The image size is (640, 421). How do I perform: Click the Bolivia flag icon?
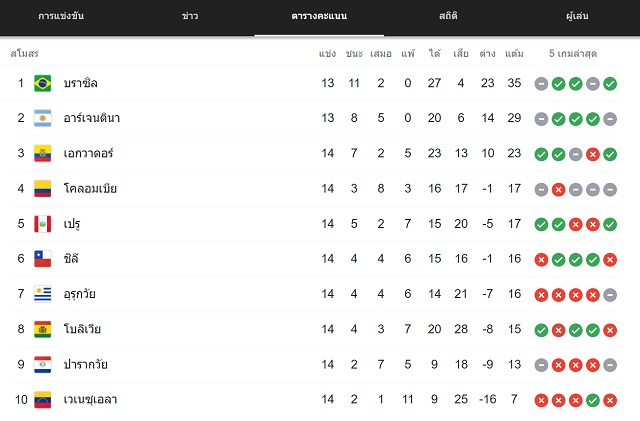click(x=42, y=329)
